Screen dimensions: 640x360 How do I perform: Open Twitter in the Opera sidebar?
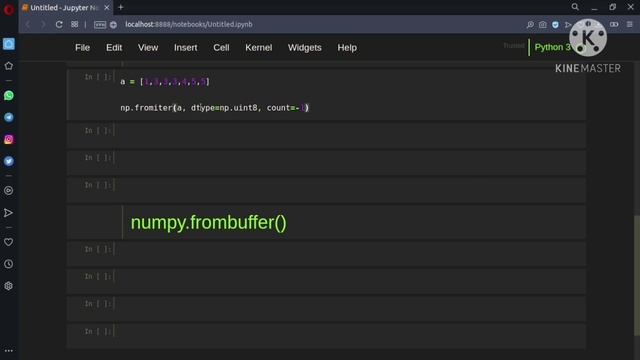tap(9, 161)
